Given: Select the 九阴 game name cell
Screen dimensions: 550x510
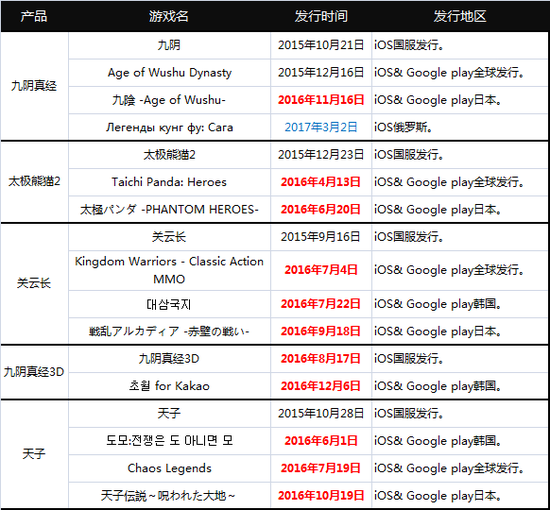Looking at the screenshot, I should coord(169,45).
